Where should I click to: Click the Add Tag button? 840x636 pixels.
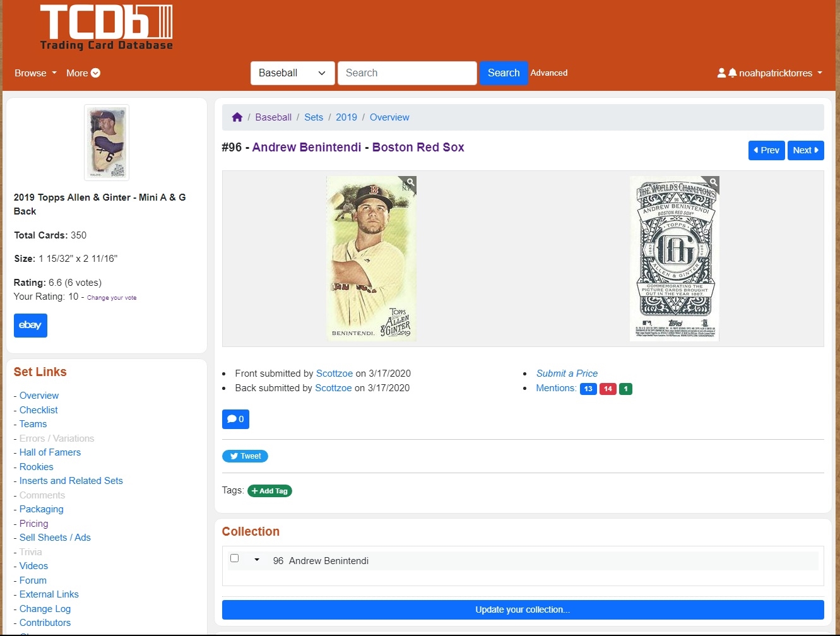pyautogui.click(x=269, y=491)
